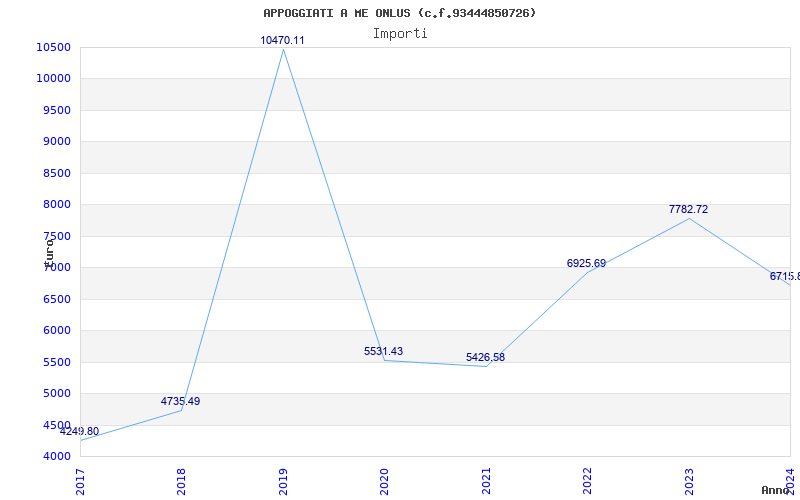Image resolution: width=800 pixels, height=500 pixels.
Task: Click the 9500 y-axis tick label
Action: [x=56, y=110]
